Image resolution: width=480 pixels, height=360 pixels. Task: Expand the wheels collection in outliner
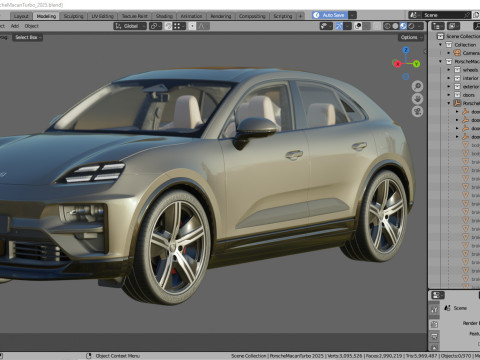449,70
